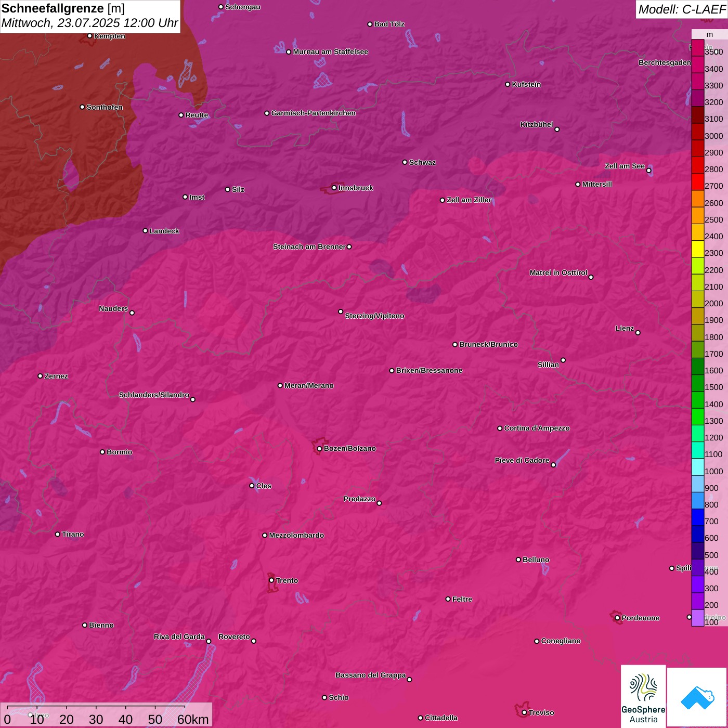Click the Zell am See marker dot
The image size is (728, 728).
pos(648,171)
